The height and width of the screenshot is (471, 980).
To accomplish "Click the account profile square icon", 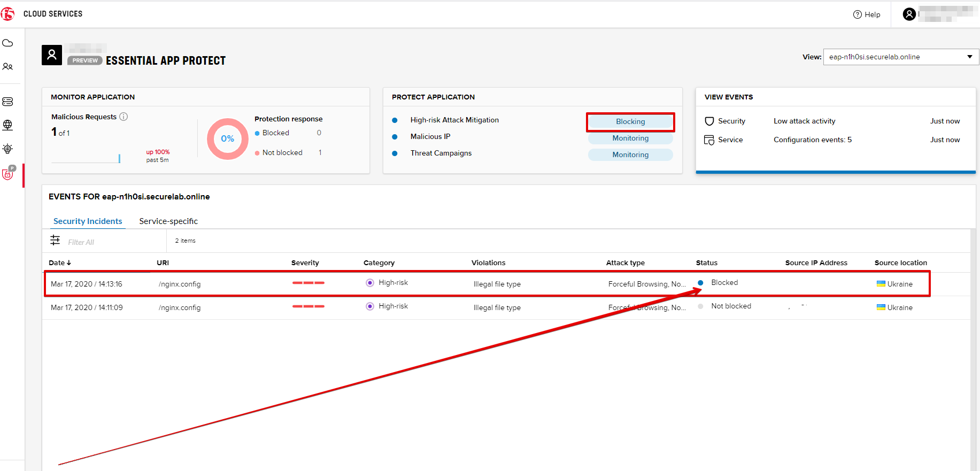I will click(52, 55).
